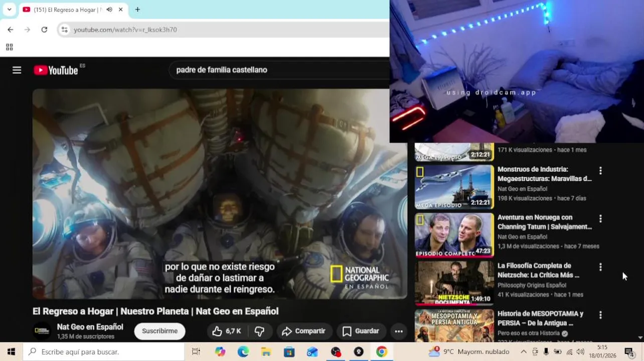This screenshot has width=644, height=361.
Task: Click the browser forward arrow
Action: [28, 30]
